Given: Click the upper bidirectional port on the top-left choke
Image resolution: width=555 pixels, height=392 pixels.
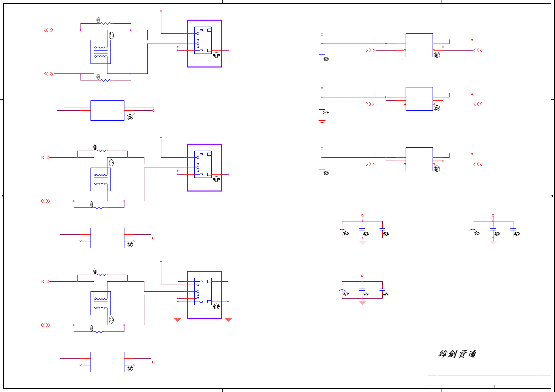Looking at the screenshot, I should click(49, 30).
